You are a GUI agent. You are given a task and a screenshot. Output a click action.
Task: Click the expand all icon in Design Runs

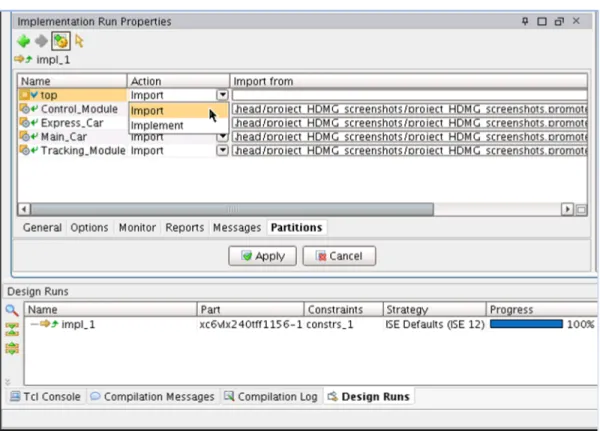[12, 348]
